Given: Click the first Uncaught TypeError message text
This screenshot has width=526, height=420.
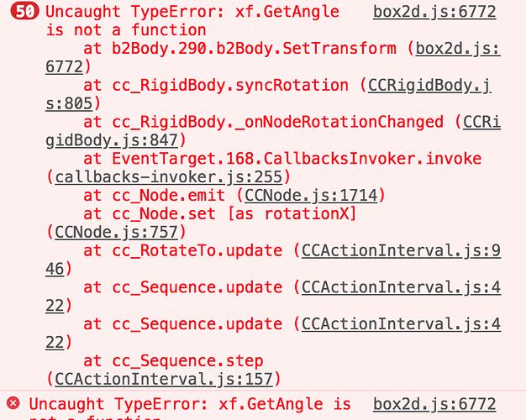Looking at the screenshot, I should [192, 13].
